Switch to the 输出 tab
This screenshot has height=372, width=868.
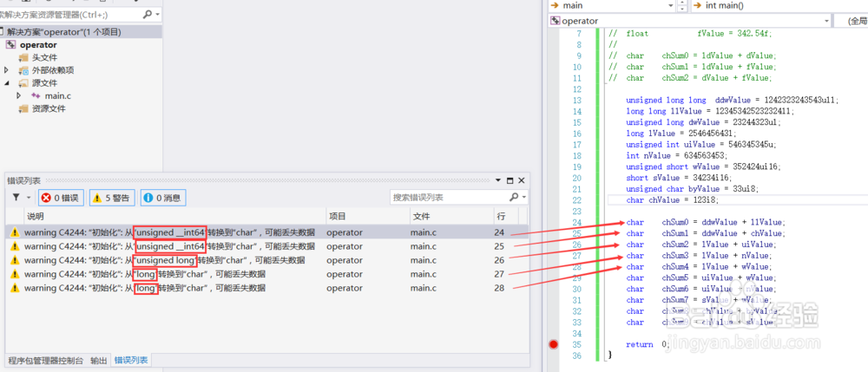pos(99,361)
